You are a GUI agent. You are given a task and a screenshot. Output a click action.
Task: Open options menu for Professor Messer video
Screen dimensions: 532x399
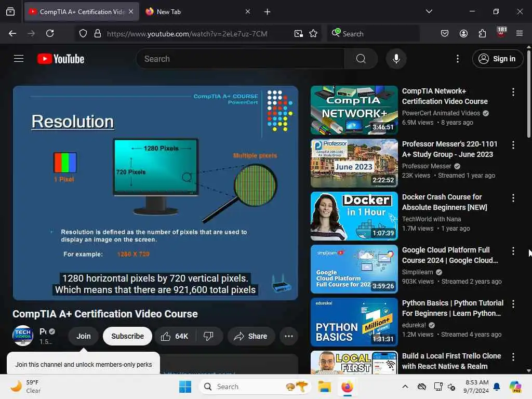513,145
